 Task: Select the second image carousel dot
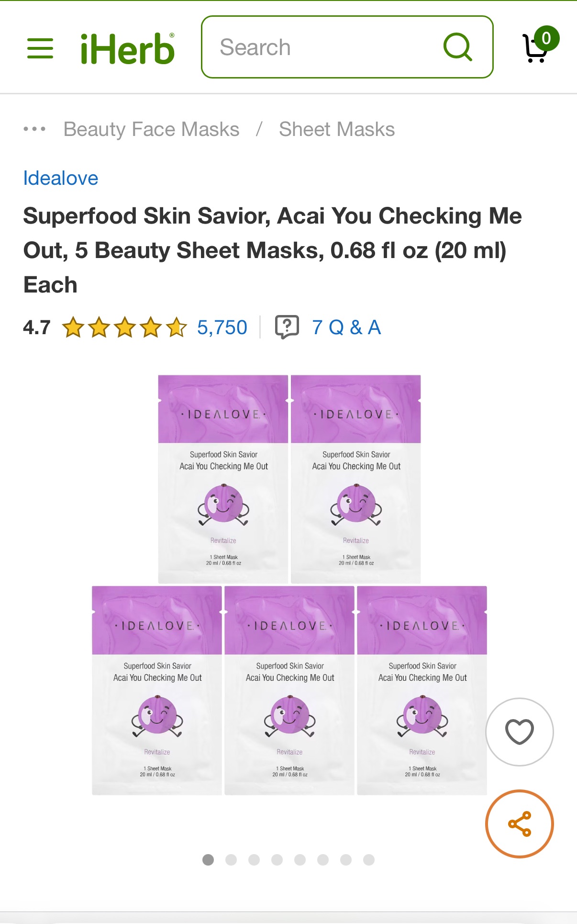(x=231, y=860)
